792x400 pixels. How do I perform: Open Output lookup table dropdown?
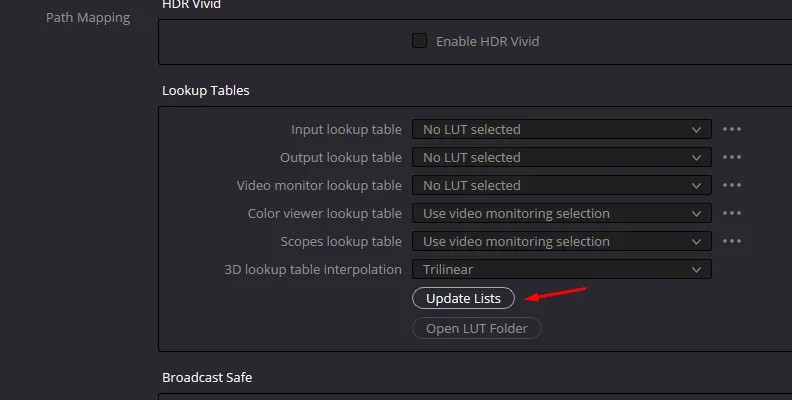pos(561,157)
